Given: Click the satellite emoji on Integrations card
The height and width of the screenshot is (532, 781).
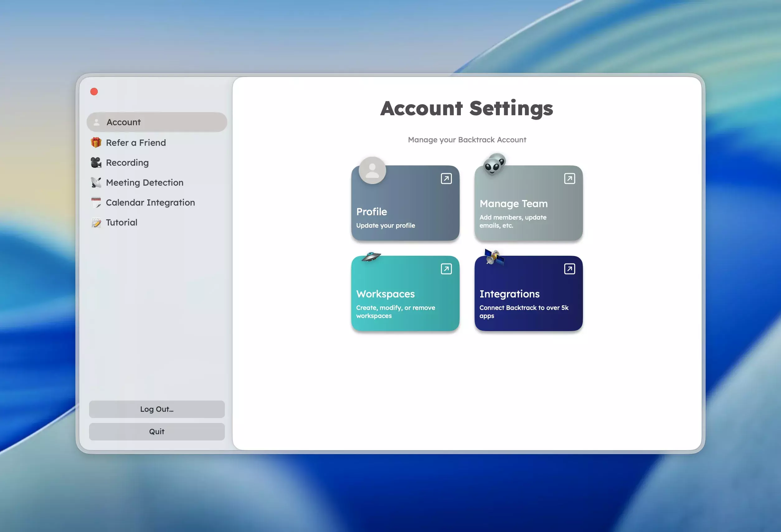Looking at the screenshot, I should point(494,257).
